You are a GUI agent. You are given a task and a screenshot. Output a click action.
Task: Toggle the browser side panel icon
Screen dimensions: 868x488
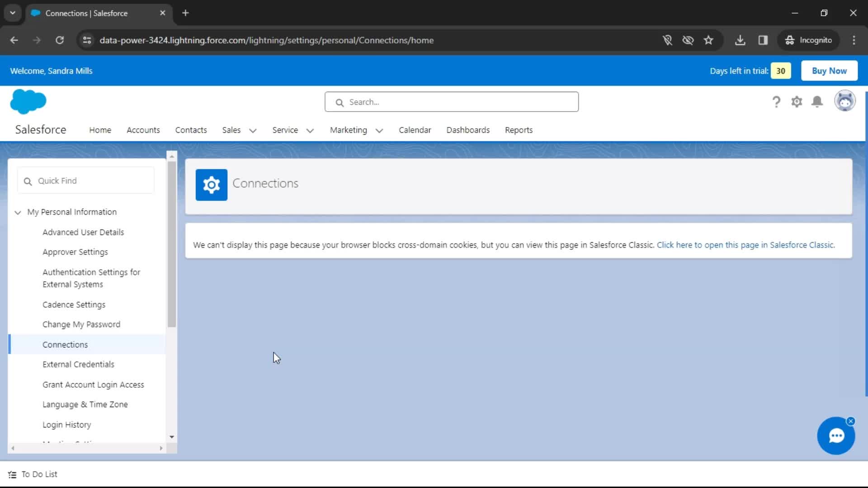[x=763, y=40]
